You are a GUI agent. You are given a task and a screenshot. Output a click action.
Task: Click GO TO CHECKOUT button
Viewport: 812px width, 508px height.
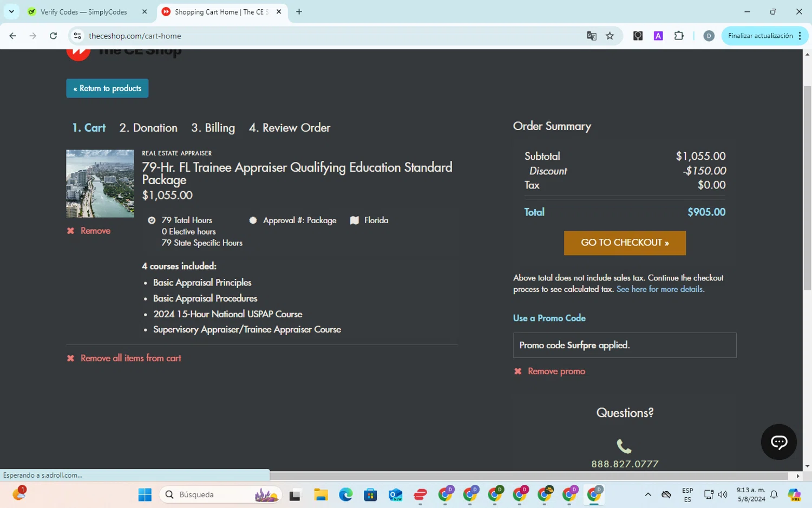(x=625, y=243)
